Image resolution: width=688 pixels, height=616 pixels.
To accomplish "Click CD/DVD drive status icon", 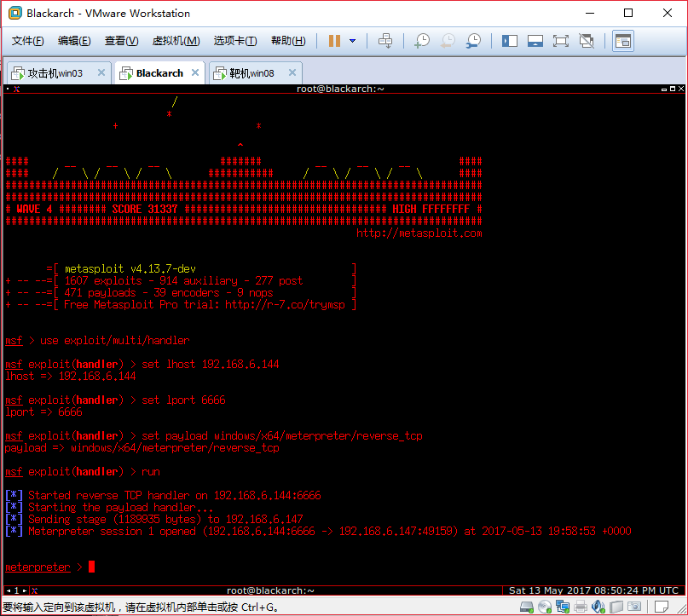I will (545, 607).
